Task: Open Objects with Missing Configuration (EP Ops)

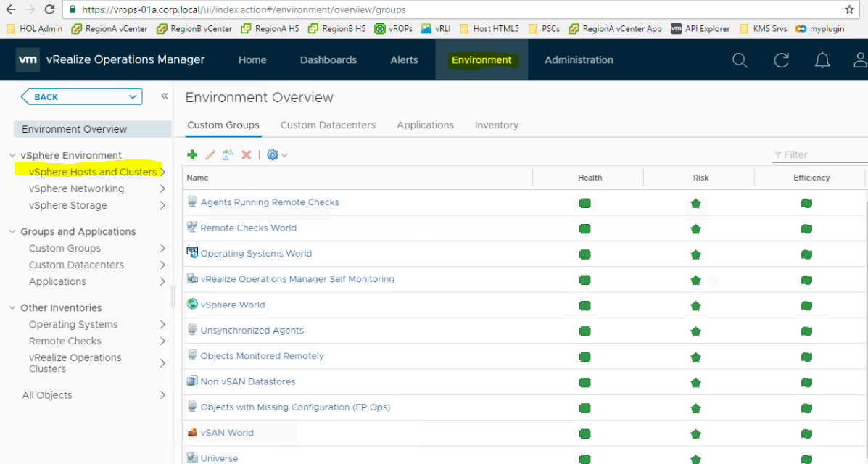Action: 295,407
